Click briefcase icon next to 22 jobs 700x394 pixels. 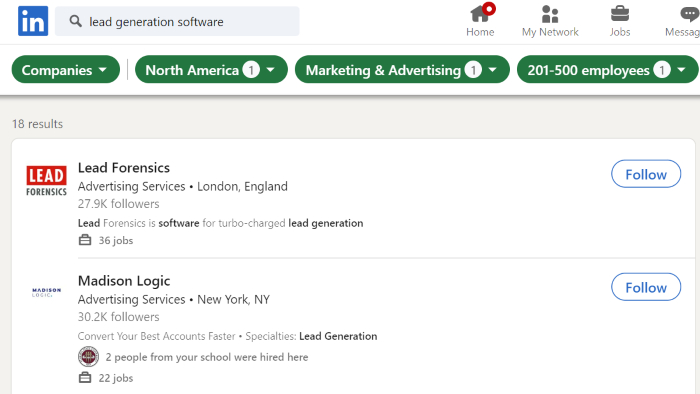tap(85, 378)
